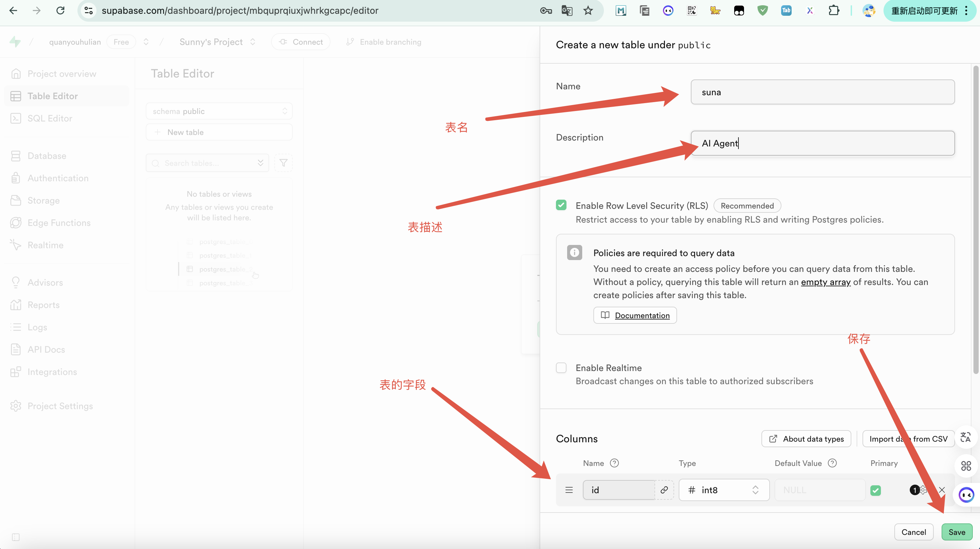The height and width of the screenshot is (549, 980).
Task: Click the drag handle icon on the id row
Action: [569, 490]
